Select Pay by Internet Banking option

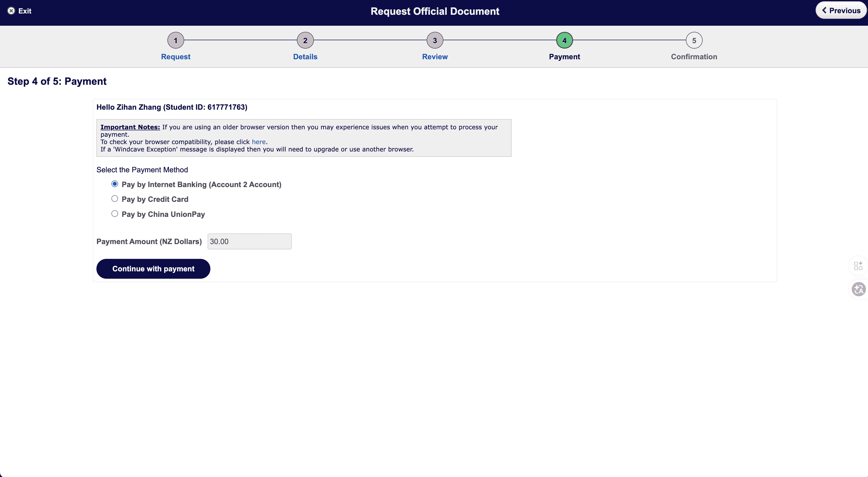114,184
